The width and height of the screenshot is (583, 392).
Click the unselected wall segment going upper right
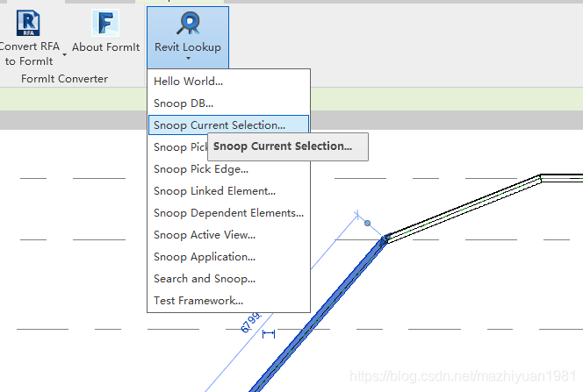coord(463,209)
